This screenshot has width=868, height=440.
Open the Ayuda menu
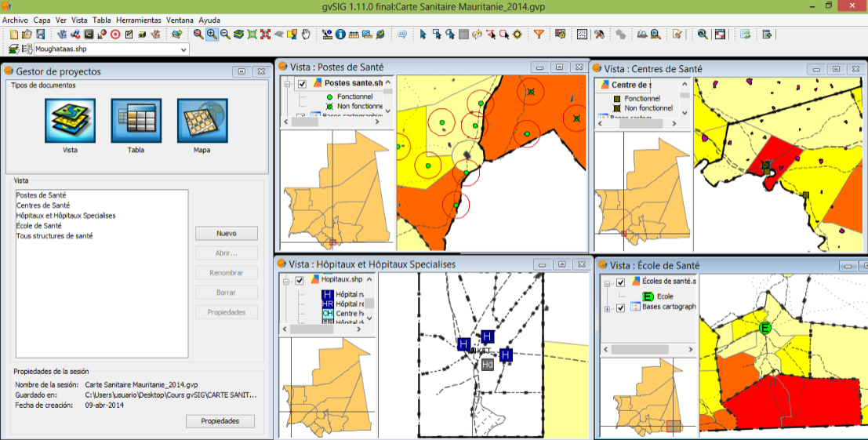coord(209,20)
